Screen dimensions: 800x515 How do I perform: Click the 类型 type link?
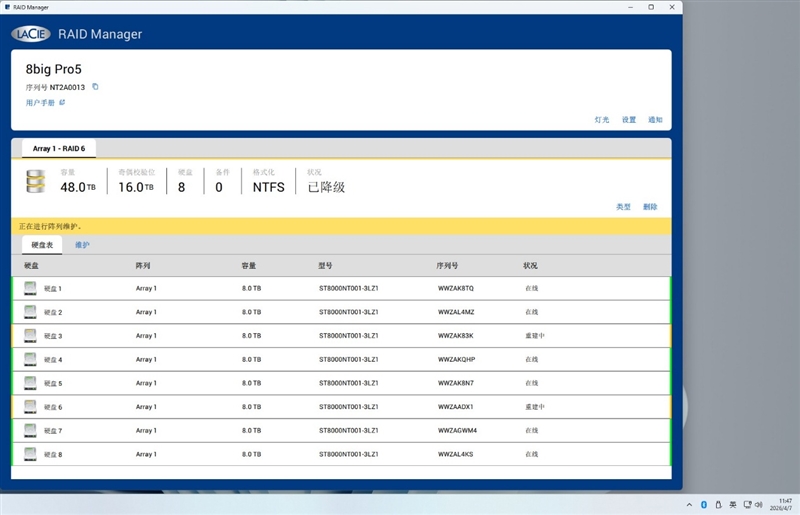(623, 207)
